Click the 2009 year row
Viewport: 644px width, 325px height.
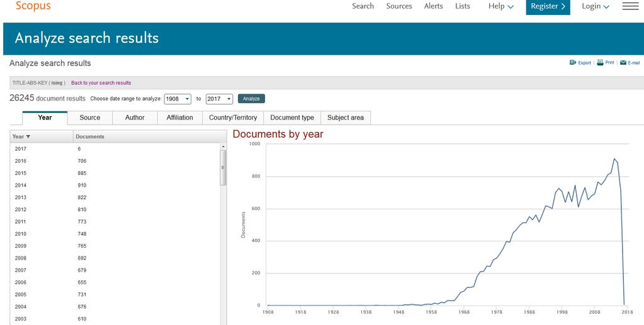(115, 246)
